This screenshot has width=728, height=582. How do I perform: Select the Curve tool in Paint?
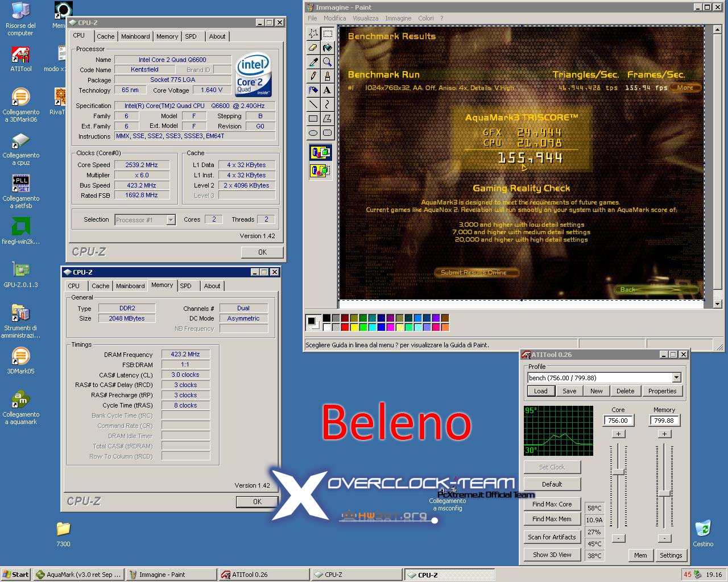(x=327, y=104)
